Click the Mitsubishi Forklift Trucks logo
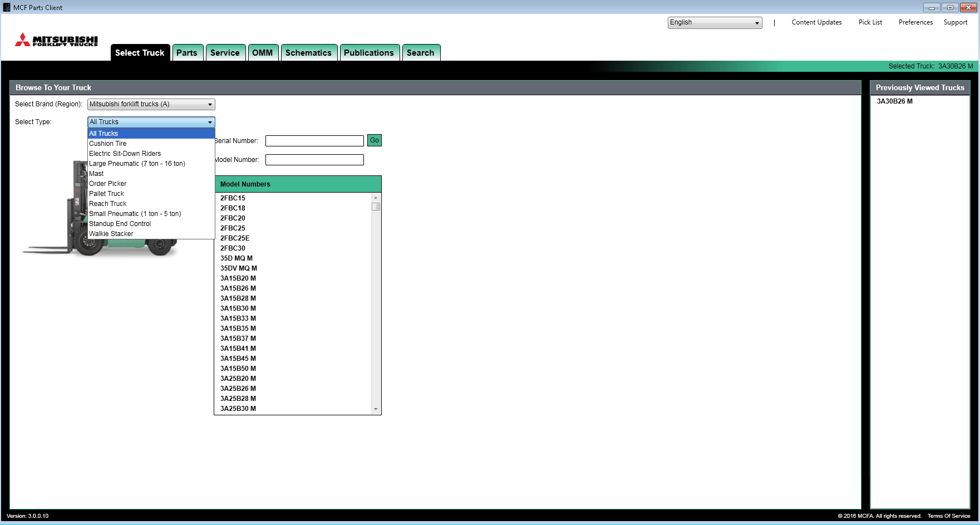 56,40
